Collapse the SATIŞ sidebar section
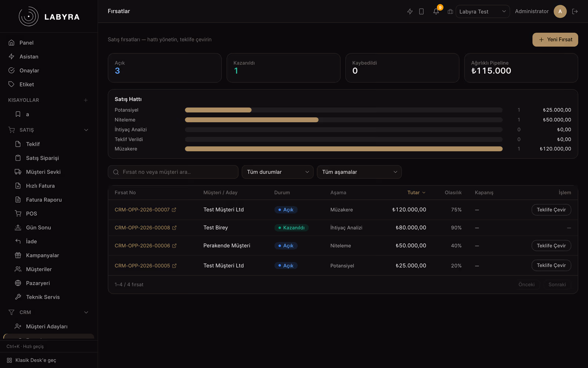 (x=86, y=130)
